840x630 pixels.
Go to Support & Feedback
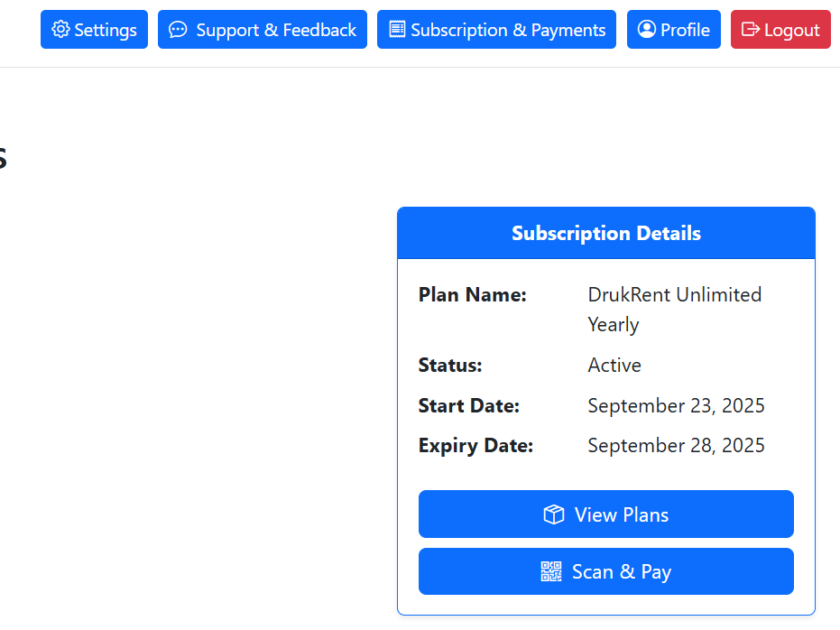click(x=263, y=30)
